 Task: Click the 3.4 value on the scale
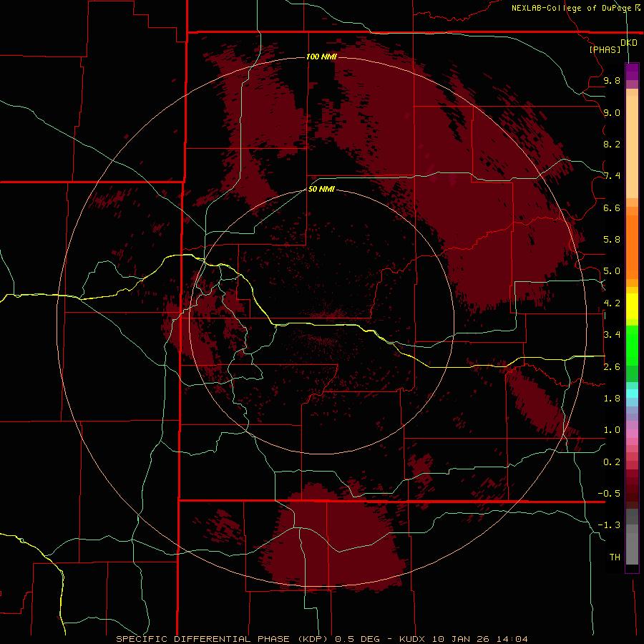point(612,335)
